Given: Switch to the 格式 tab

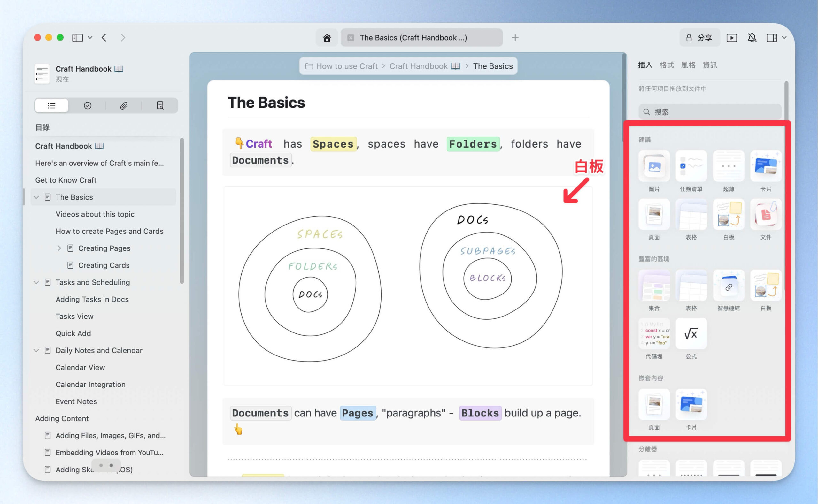Looking at the screenshot, I should point(666,65).
